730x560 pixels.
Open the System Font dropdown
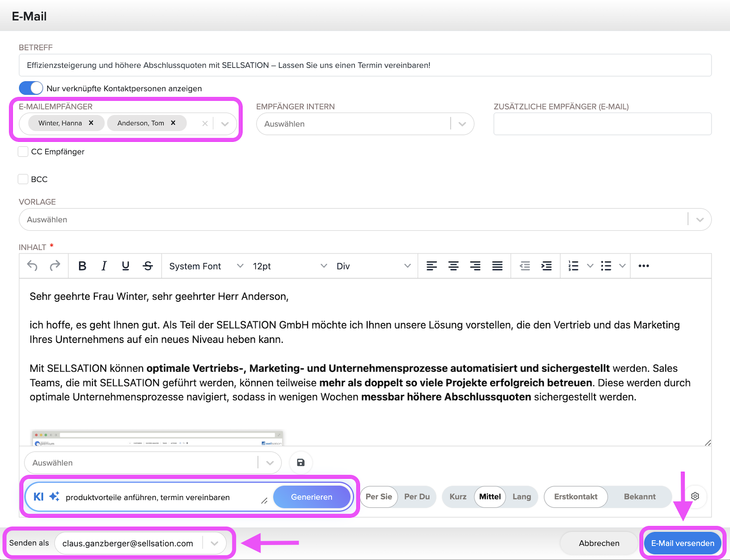[206, 266]
